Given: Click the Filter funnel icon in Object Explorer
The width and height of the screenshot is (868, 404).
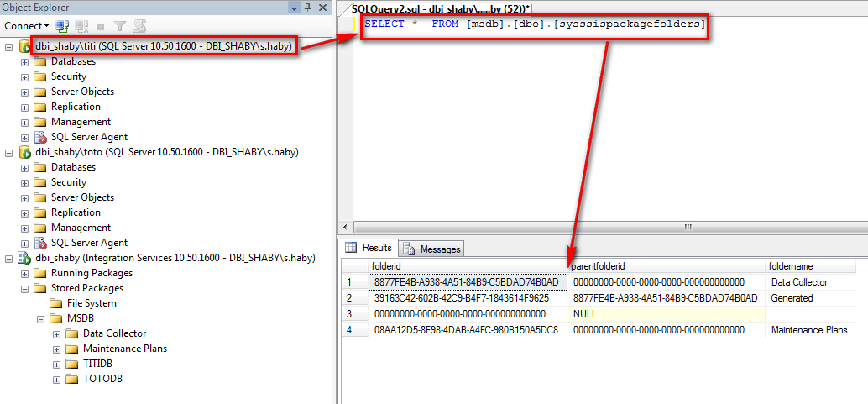Looking at the screenshot, I should [120, 26].
